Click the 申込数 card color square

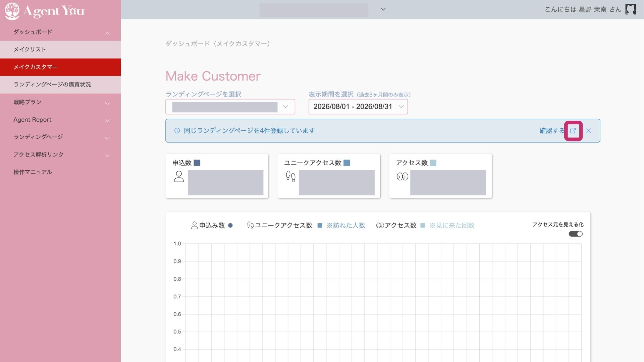click(x=197, y=163)
